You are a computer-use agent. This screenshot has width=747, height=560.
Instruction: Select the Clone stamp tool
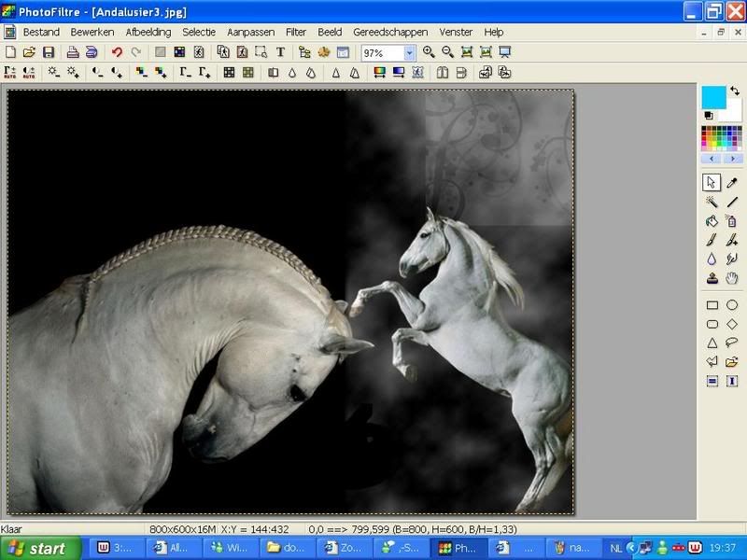pos(712,278)
